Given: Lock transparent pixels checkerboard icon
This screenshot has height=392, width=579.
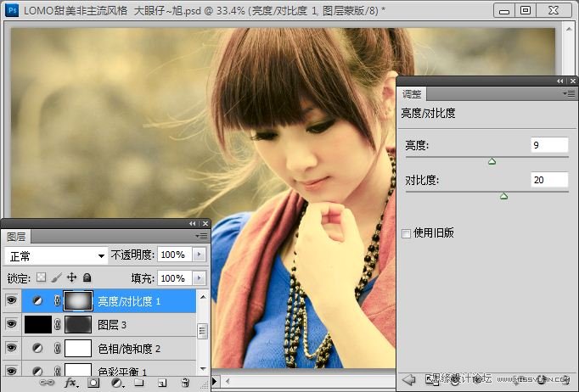Looking at the screenshot, I should pos(41,277).
